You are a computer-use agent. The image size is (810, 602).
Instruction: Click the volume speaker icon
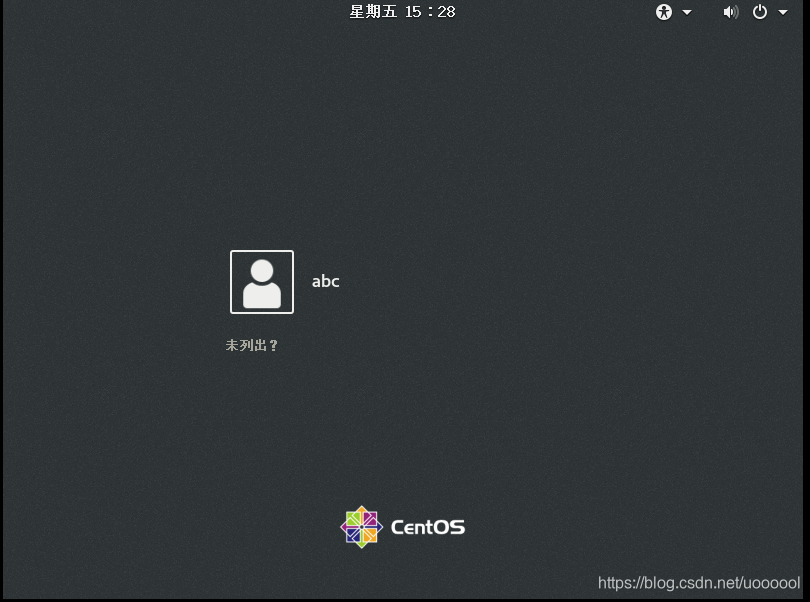[x=730, y=12]
